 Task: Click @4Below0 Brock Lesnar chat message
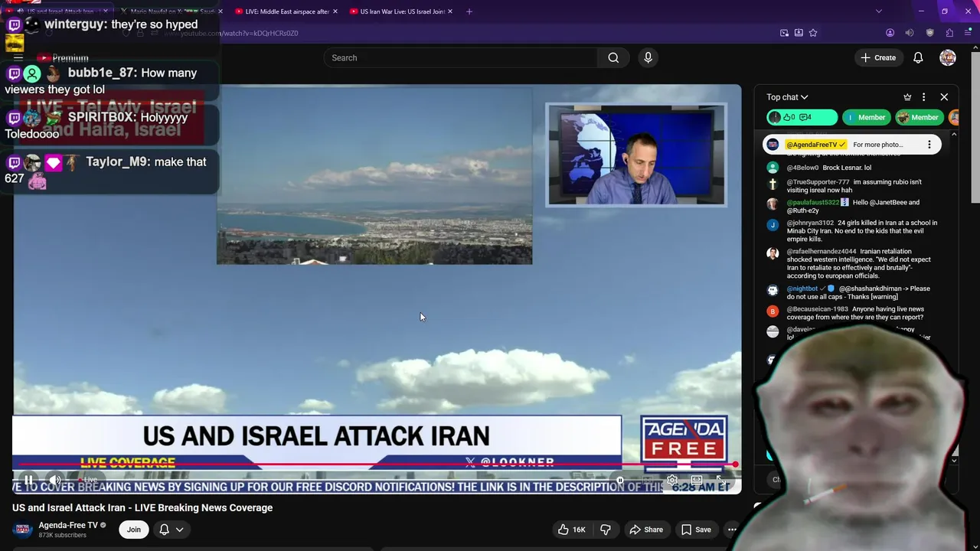coord(850,168)
